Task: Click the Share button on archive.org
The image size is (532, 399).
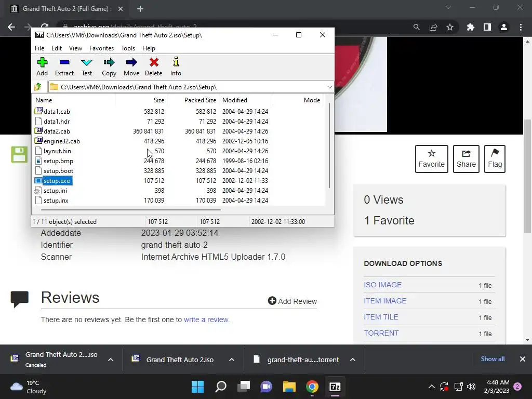Action: click(466, 159)
